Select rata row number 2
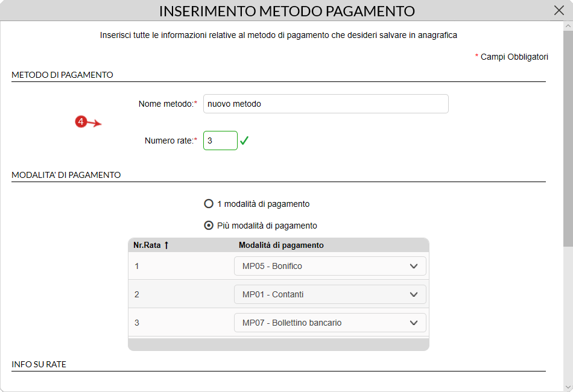This screenshot has height=392, width=573. pyautogui.click(x=279, y=294)
